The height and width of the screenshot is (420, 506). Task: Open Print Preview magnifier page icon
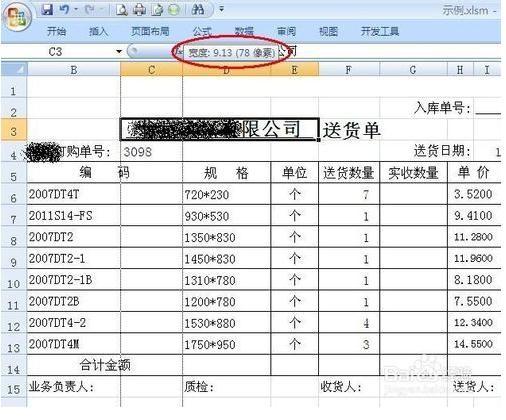(x=122, y=10)
